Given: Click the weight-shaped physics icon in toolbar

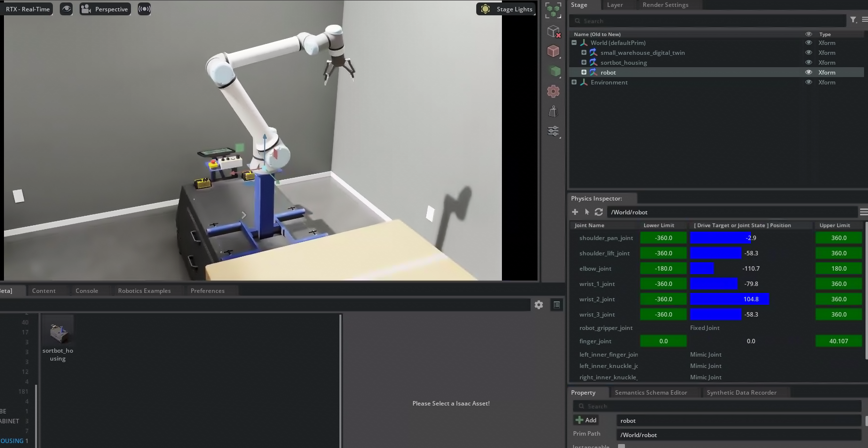Looking at the screenshot, I should (553, 112).
